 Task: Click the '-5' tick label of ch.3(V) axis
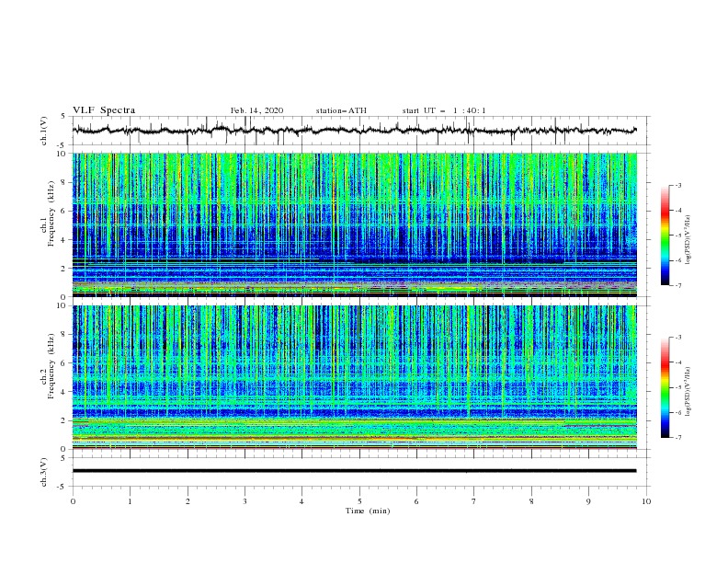coord(63,487)
